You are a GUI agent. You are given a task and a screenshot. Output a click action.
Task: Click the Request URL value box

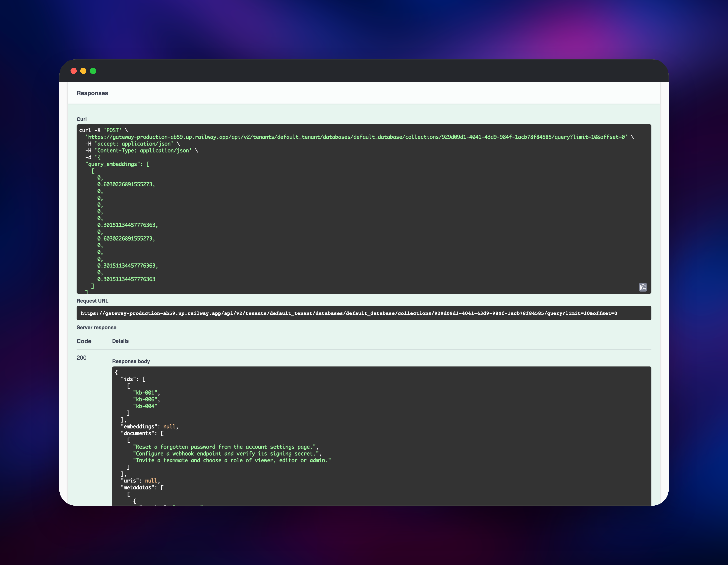point(364,313)
